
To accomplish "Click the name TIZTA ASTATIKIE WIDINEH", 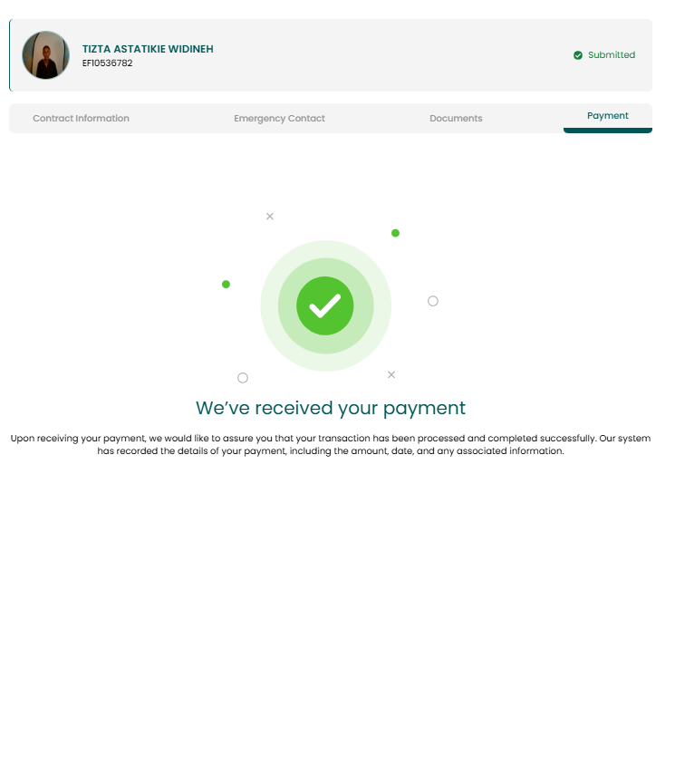I will click(x=148, y=49).
